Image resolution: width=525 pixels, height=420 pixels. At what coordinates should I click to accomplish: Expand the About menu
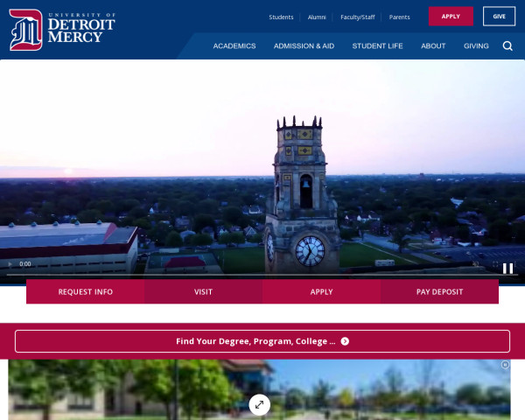(433, 45)
